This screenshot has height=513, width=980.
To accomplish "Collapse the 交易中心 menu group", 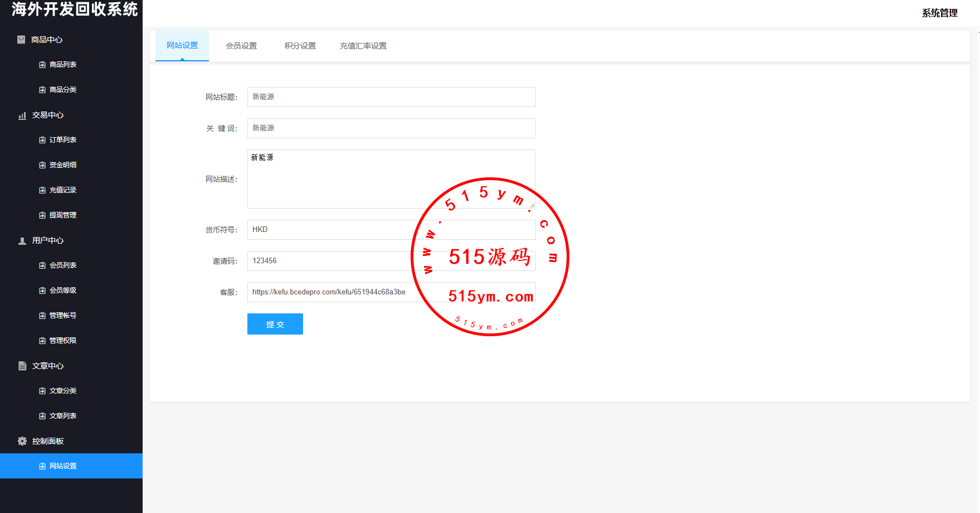I will pyautogui.click(x=48, y=115).
